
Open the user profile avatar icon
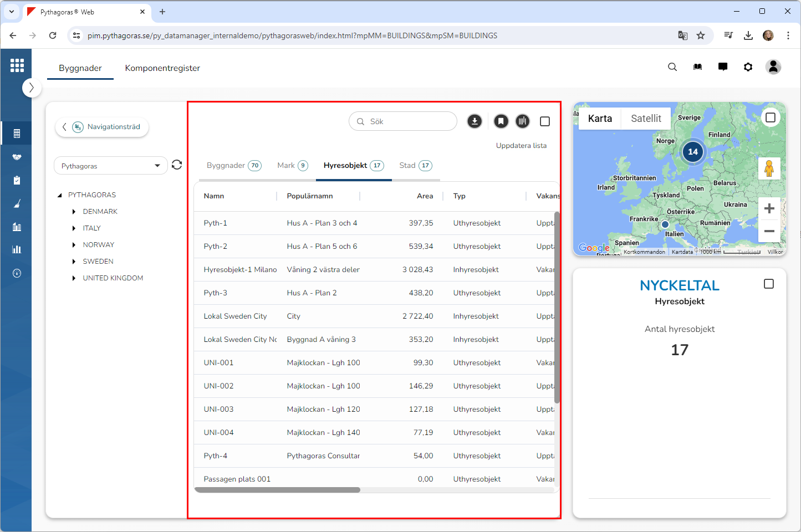773,67
